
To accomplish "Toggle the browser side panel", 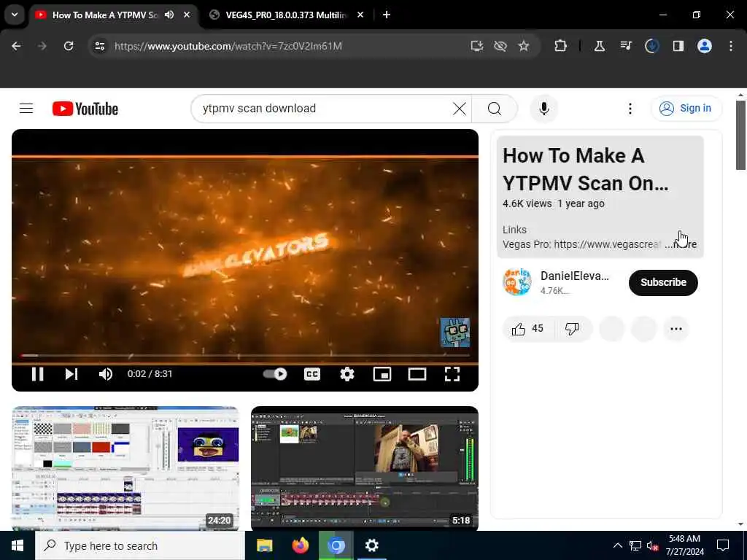I will pyautogui.click(x=678, y=46).
